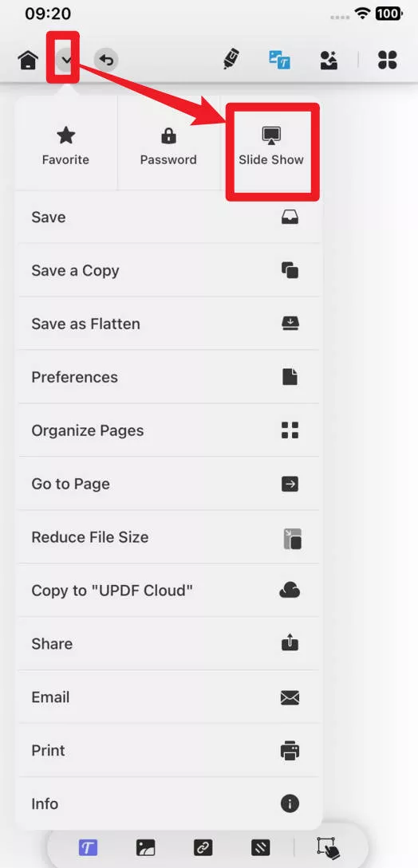Copy the file to UPDF Cloud
Screen dimensions: 418x868
tap(168, 590)
